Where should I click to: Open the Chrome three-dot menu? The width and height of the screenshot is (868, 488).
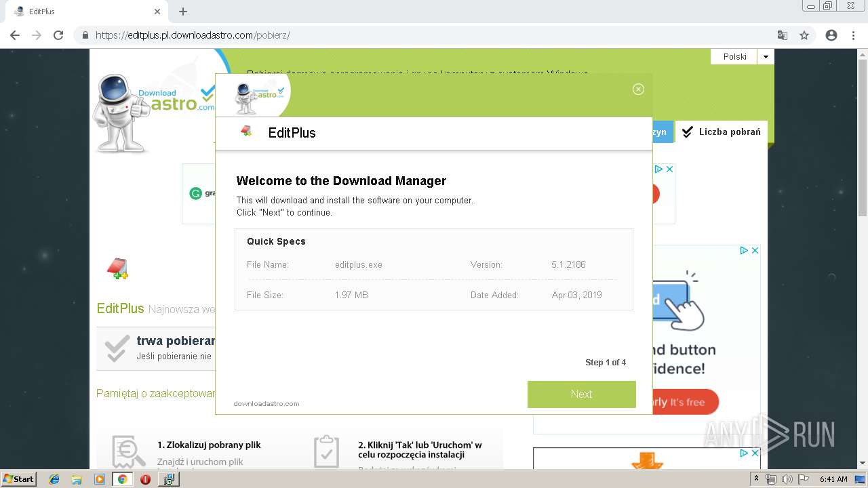(x=853, y=35)
